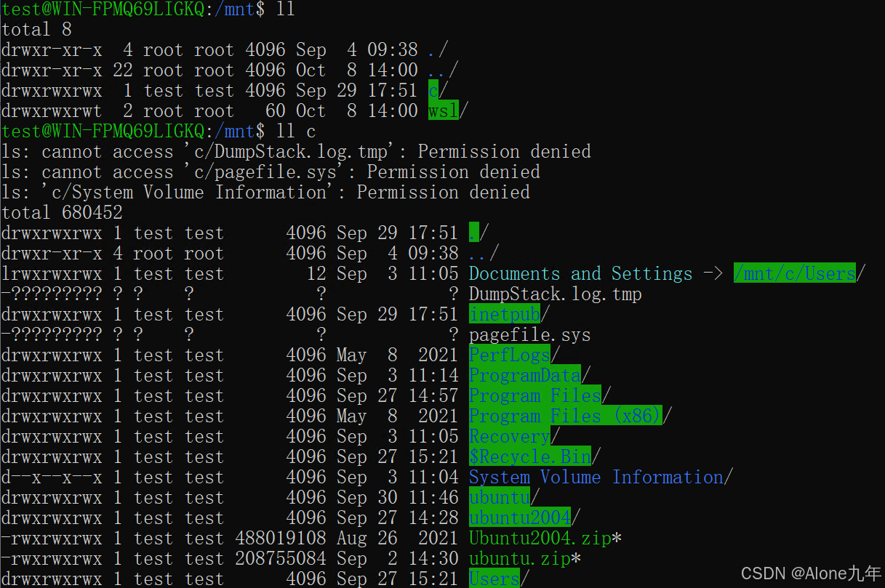Select the Users directory entry
The image size is (885, 588).
494,579
